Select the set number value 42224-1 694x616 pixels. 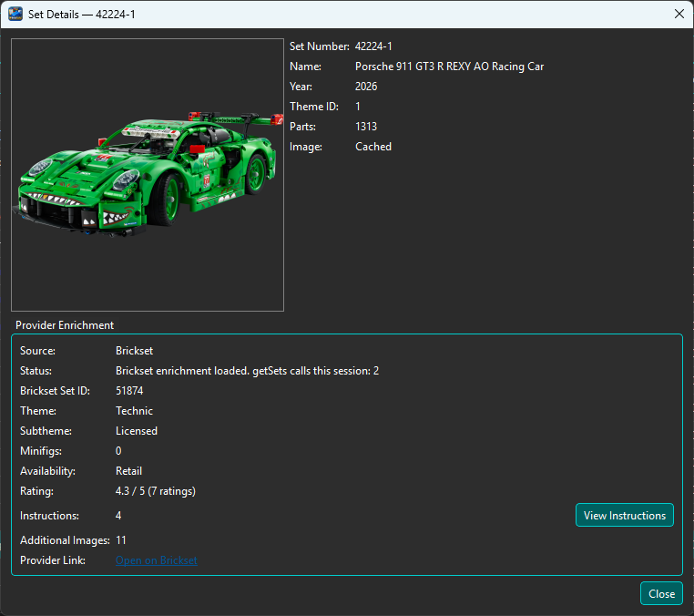pyautogui.click(x=373, y=46)
